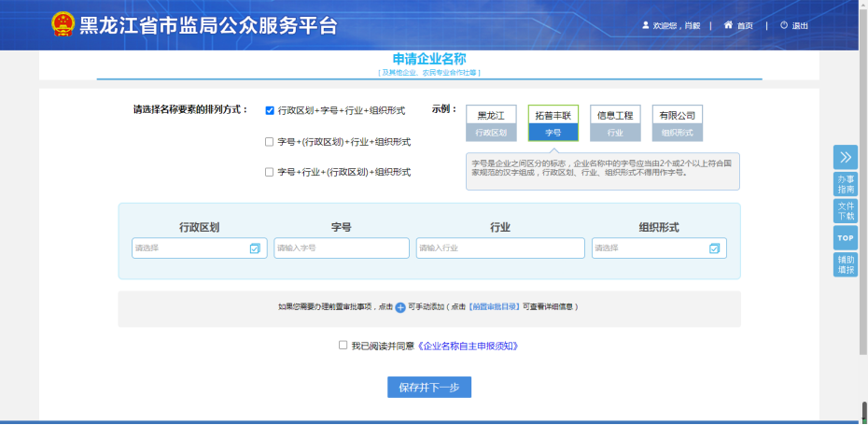This screenshot has width=868, height=425.
Task: Select the 有限公司 组织形式 example card
Action: click(x=677, y=123)
